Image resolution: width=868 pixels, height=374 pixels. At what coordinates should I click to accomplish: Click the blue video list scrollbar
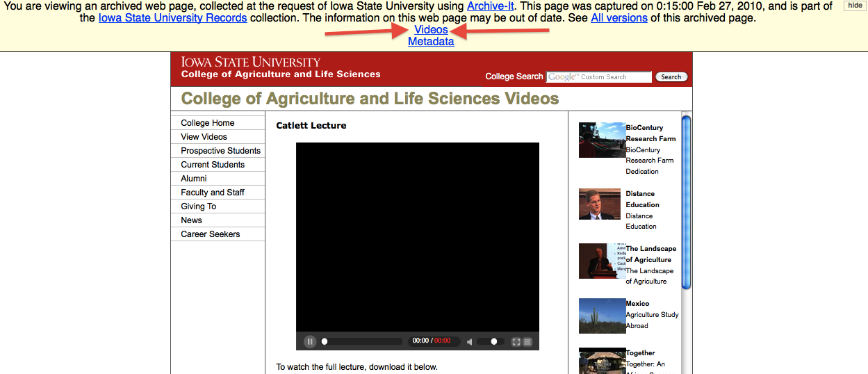tap(686, 202)
